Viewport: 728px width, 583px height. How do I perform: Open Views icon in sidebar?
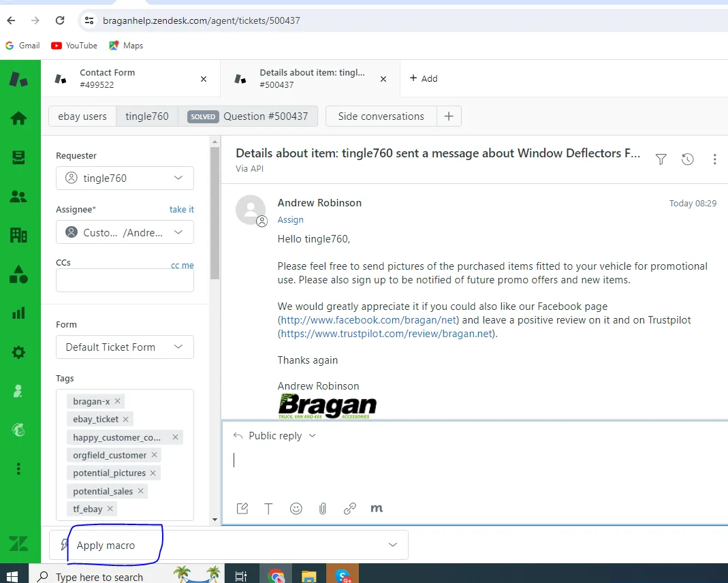click(18, 158)
